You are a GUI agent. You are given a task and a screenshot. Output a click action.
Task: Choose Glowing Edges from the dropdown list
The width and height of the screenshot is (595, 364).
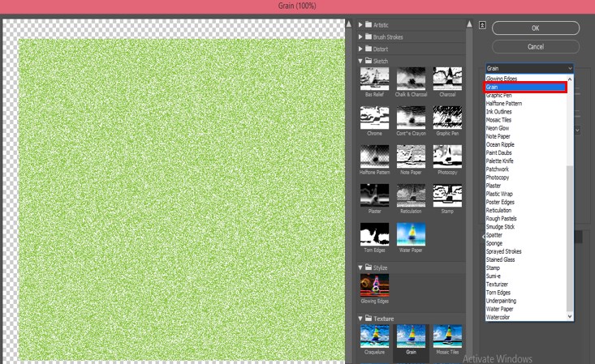pos(502,79)
